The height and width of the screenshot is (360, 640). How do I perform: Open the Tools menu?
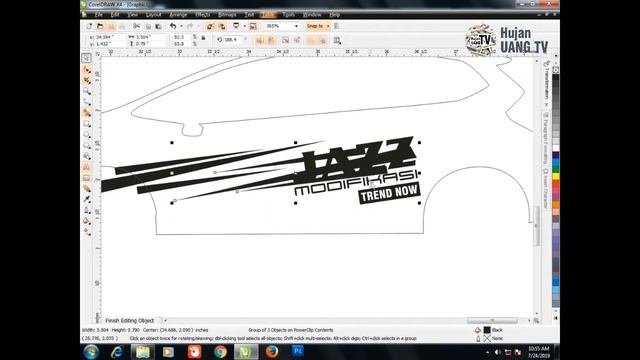coord(288,15)
